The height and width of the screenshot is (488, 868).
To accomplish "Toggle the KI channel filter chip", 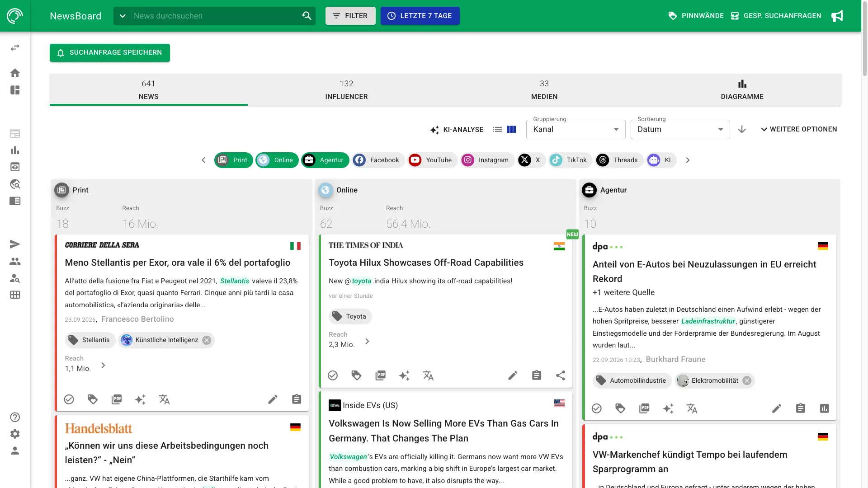I will click(x=661, y=160).
